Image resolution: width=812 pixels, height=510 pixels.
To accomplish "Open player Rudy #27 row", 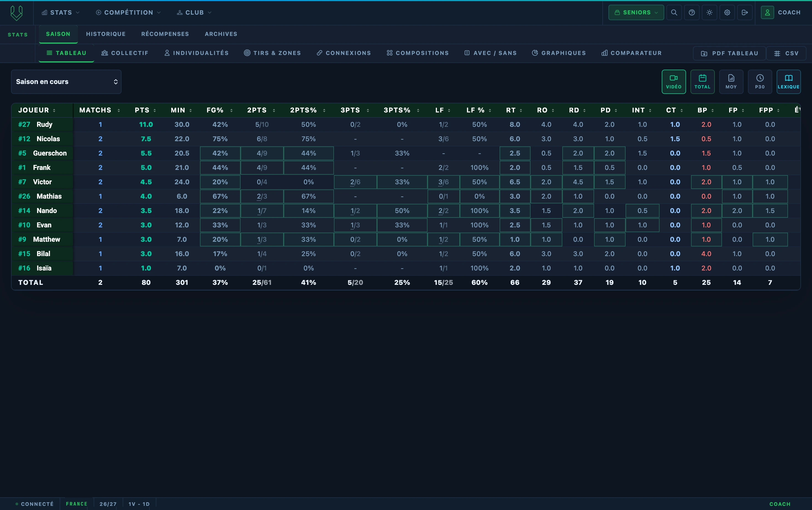I will point(406,125).
